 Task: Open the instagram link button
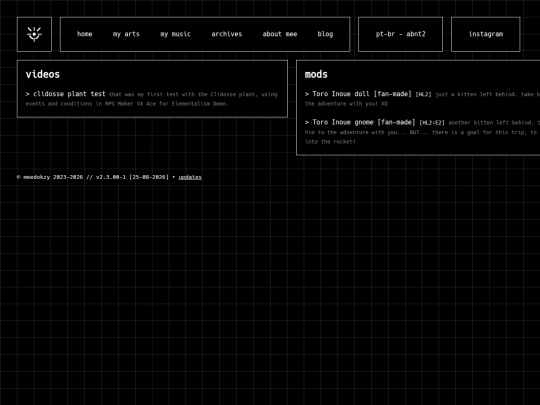coord(486,34)
